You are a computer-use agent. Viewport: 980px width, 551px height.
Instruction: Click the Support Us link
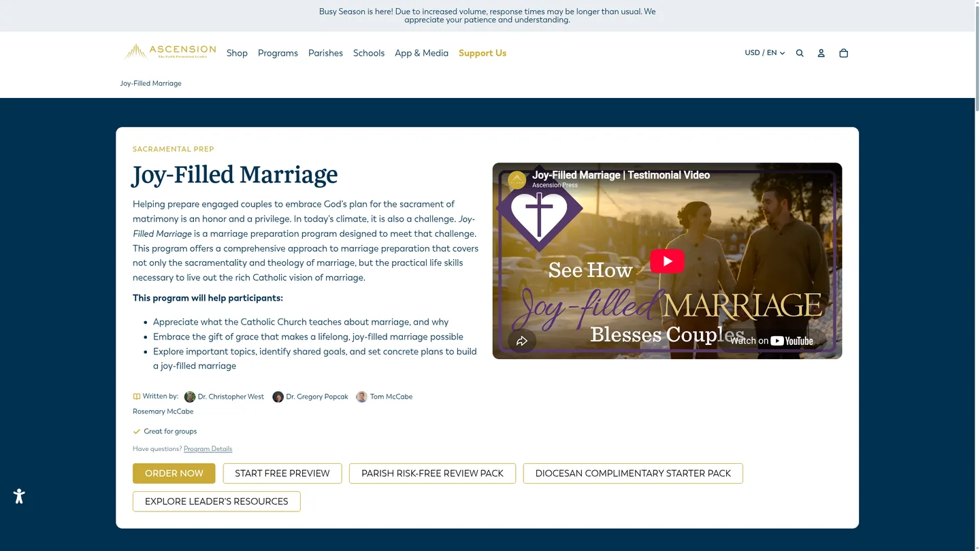click(x=483, y=53)
